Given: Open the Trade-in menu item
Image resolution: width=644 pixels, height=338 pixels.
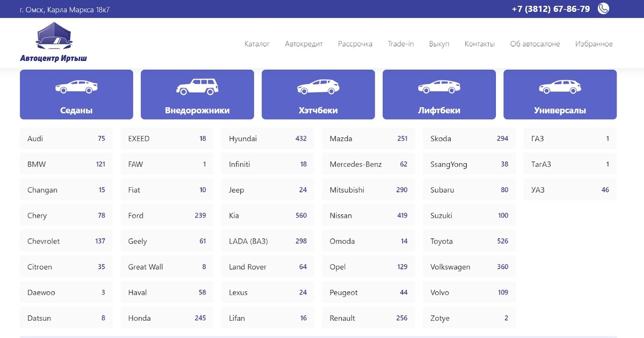Looking at the screenshot, I should (x=401, y=44).
